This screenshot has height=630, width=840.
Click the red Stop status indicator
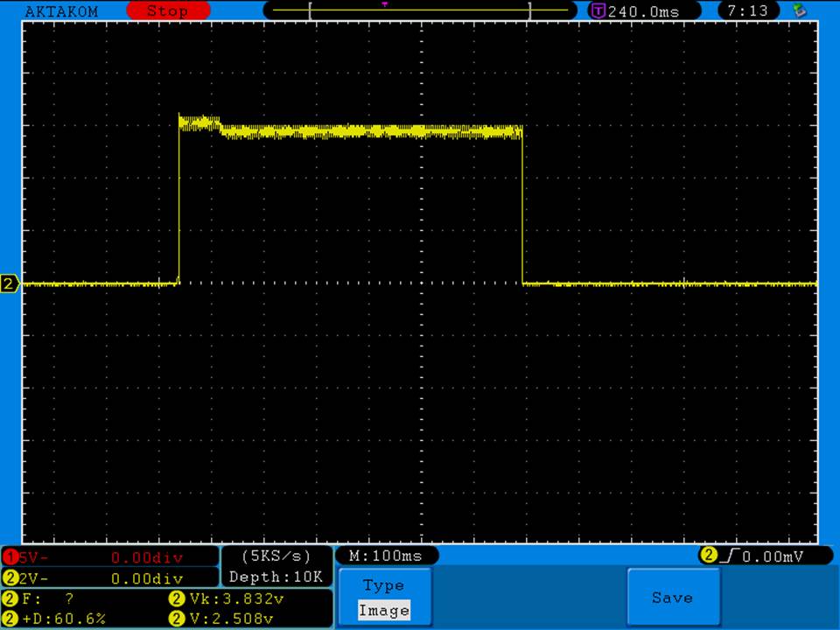pos(167,11)
